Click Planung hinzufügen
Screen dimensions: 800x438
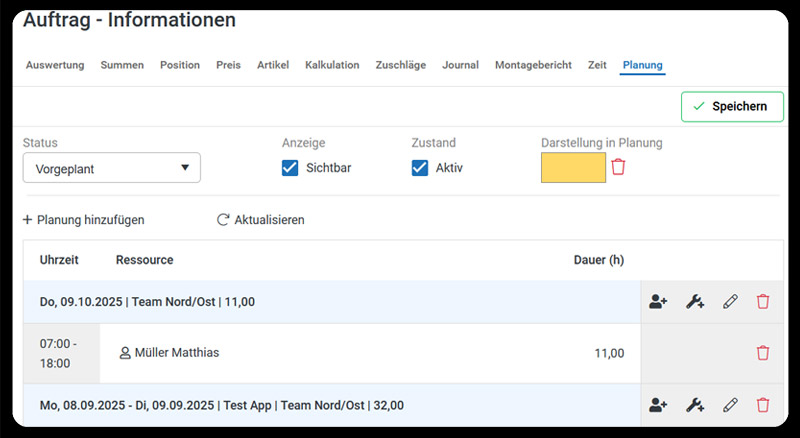[83, 220]
